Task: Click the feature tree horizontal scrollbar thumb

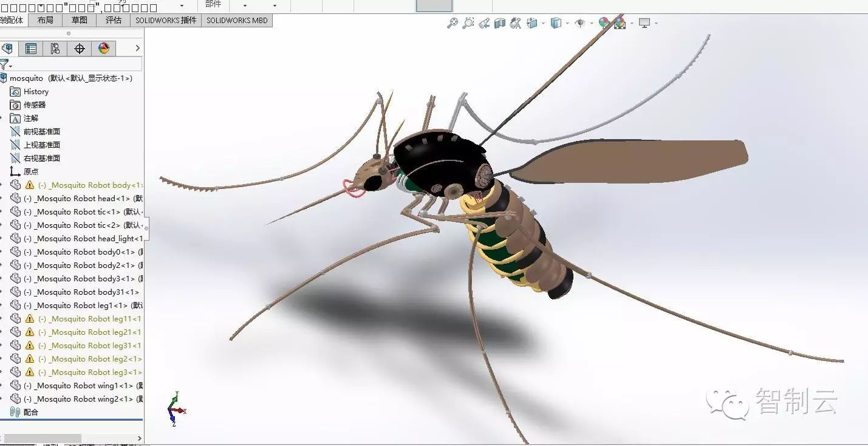Action: pos(43,438)
